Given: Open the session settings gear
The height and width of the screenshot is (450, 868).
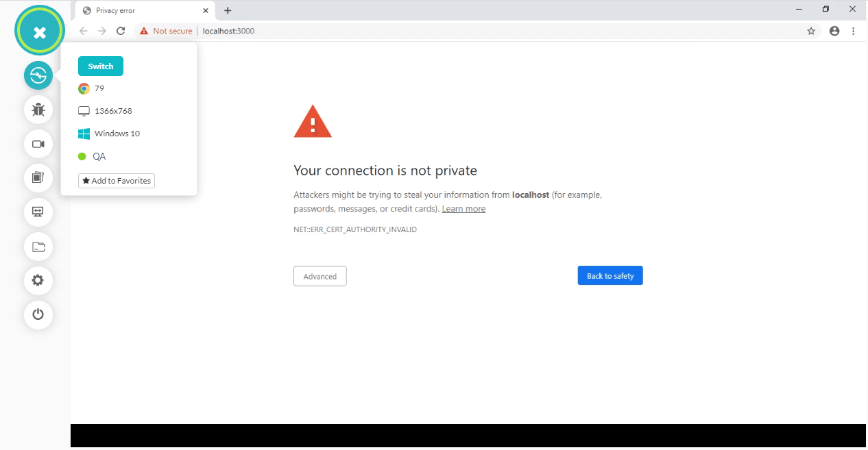Looking at the screenshot, I should point(38,280).
